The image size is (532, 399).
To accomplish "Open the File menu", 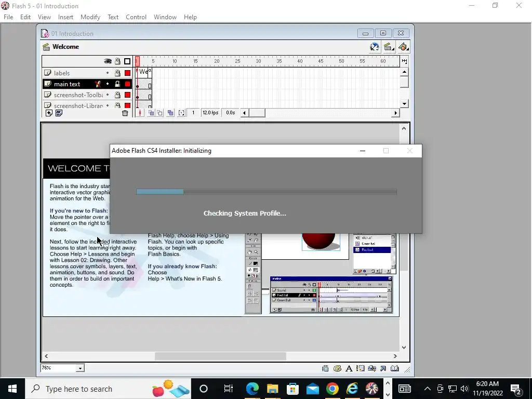I will pyautogui.click(x=8, y=17).
